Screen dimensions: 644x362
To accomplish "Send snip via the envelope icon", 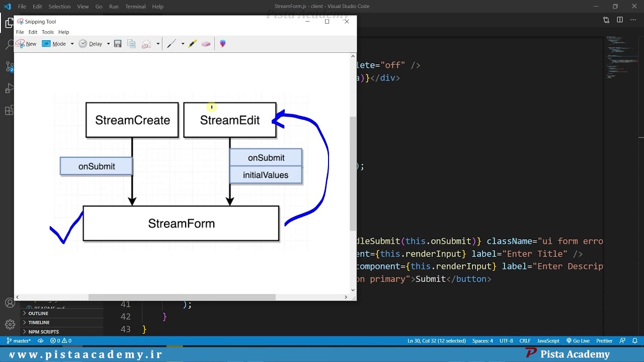I will 146,44.
